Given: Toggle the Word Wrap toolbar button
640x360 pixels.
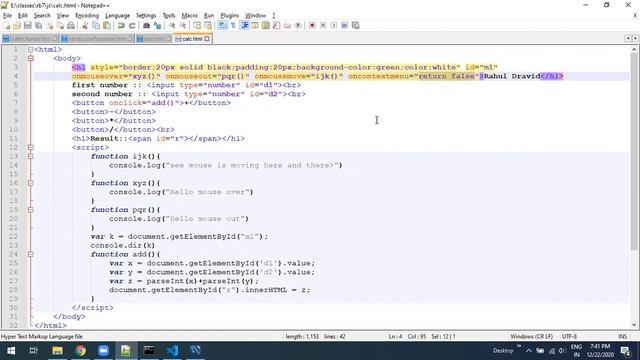Looking at the screenshot, I should tap(222, 25).
